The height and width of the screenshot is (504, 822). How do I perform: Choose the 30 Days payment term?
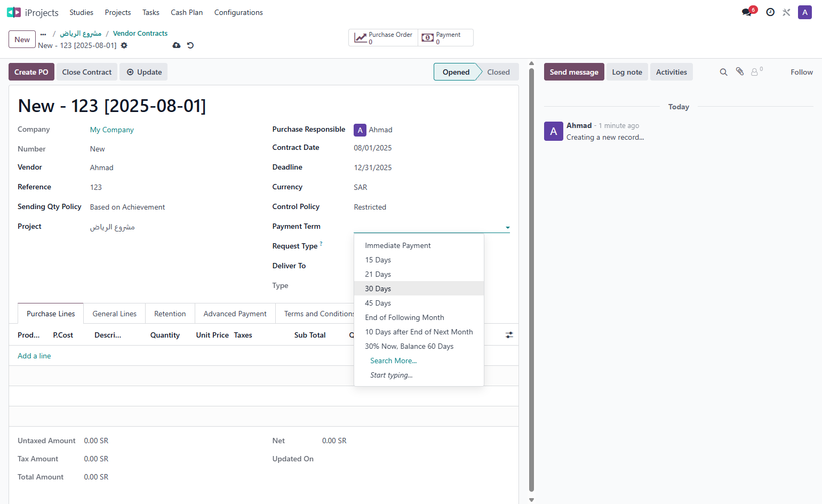point(419,289)
